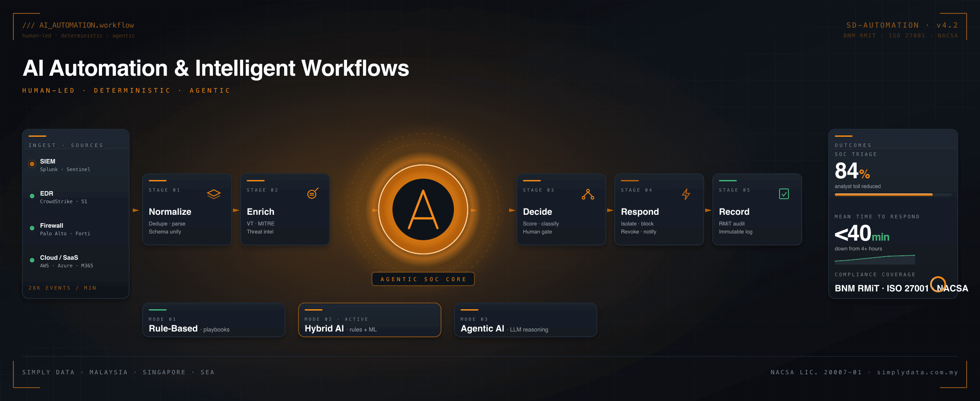Open the Decide stage card
The width and height of the screenshot is (980, 401).
tap(561, 209)
